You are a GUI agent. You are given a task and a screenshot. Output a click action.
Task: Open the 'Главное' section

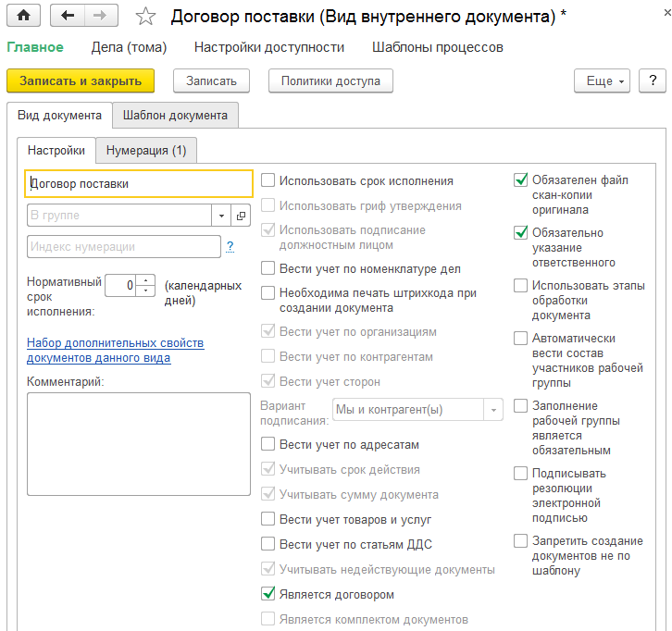[x=35, y=47]
